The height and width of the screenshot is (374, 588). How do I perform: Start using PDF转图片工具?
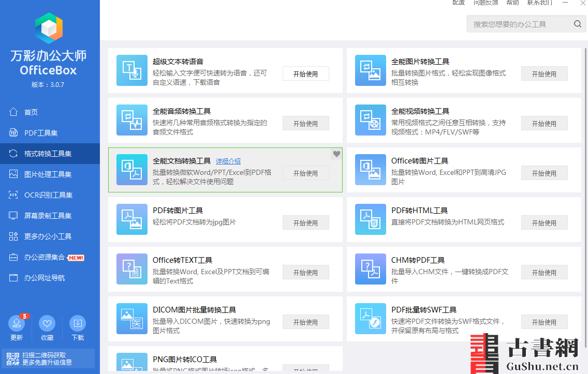click(x=305, y=222)
